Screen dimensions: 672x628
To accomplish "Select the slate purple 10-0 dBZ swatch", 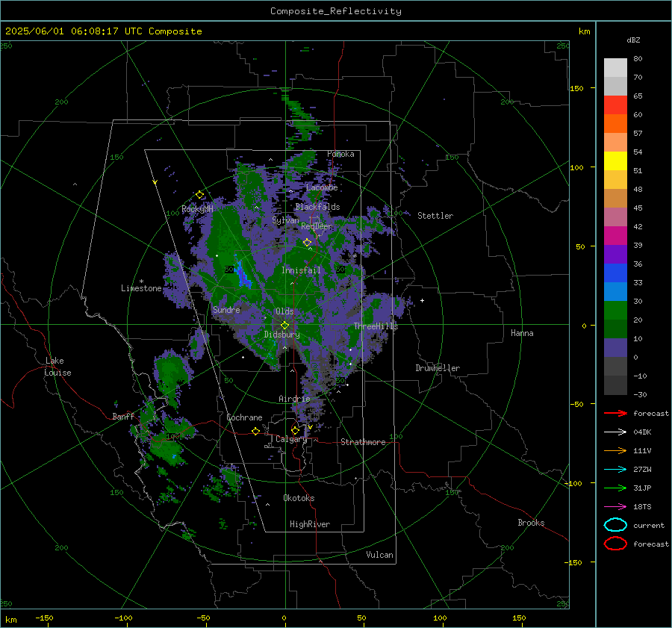I will [615, 348].
